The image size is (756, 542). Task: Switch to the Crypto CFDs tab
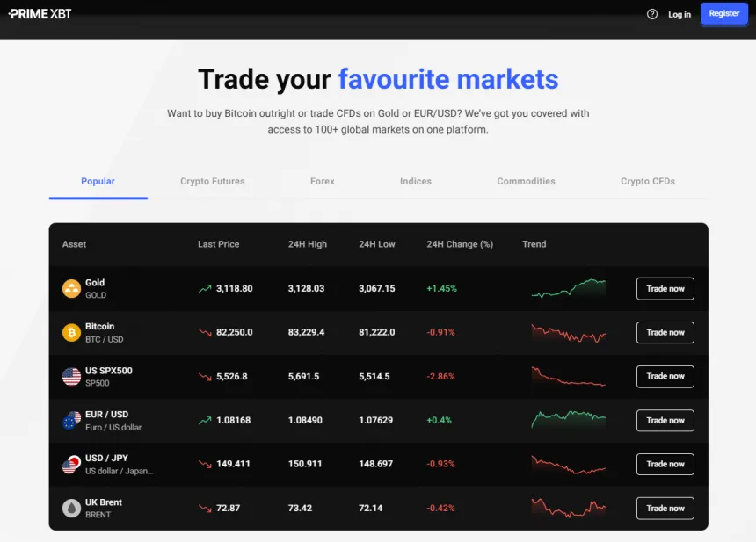tap(648, 182)
